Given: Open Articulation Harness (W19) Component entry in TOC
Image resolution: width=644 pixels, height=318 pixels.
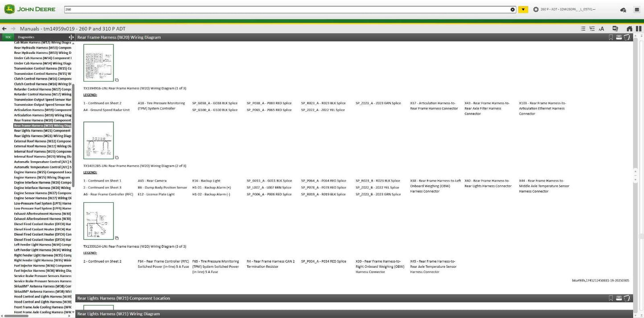Looking at the screenshot, I should coord(43,110).
